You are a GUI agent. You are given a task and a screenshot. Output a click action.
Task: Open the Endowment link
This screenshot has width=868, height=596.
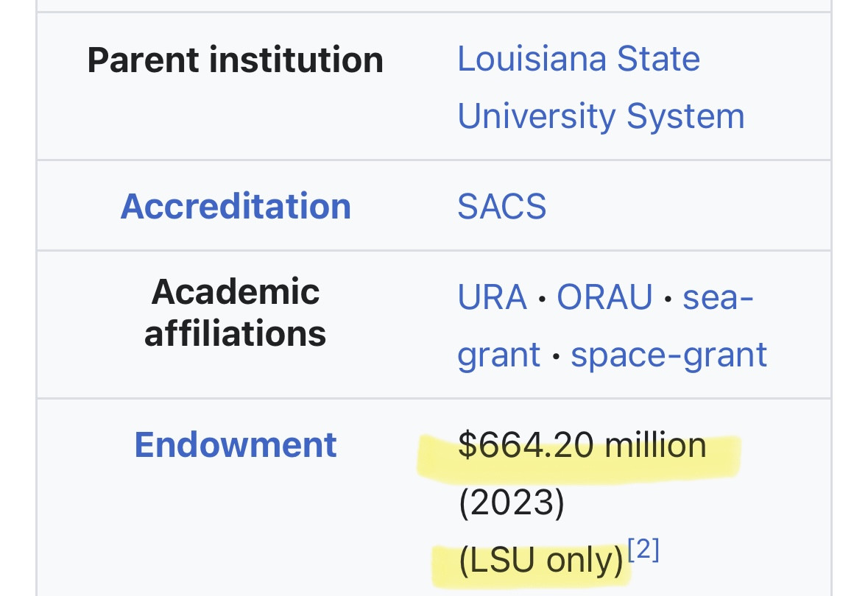pos(236,444)
